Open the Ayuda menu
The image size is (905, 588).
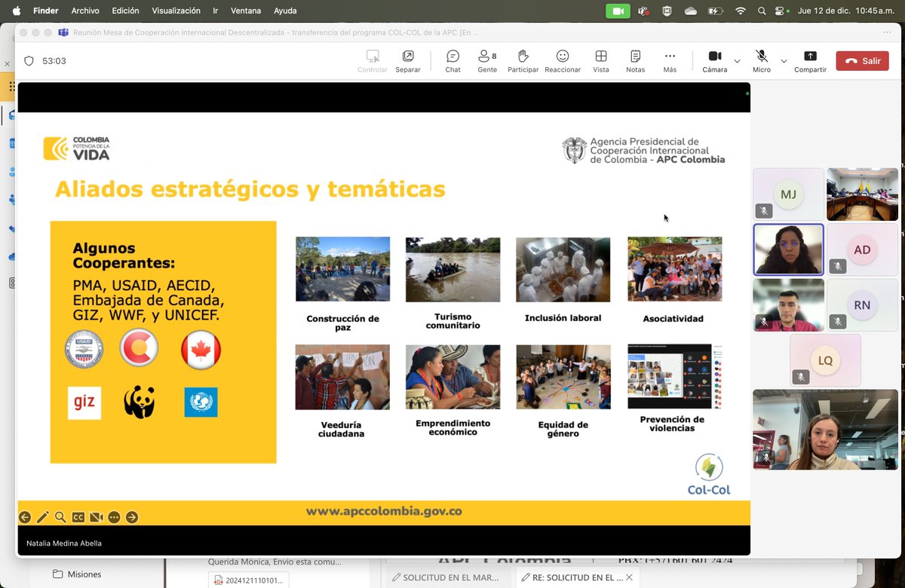tap(285, 11)
